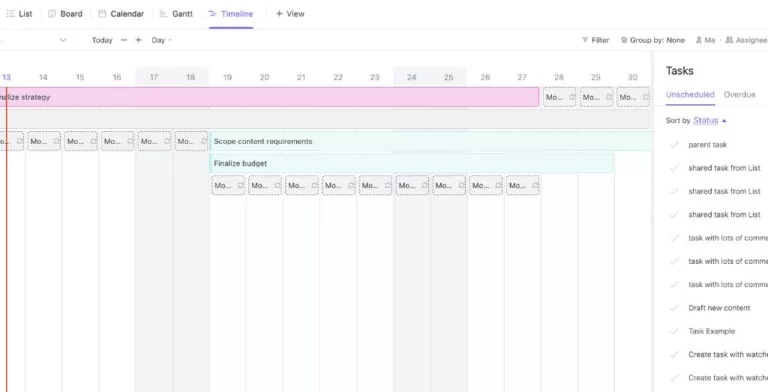The width and height of the screenshot is (768, 392).
Task: Select the 'Finalize budget' task bar
Action: point(411,163)
